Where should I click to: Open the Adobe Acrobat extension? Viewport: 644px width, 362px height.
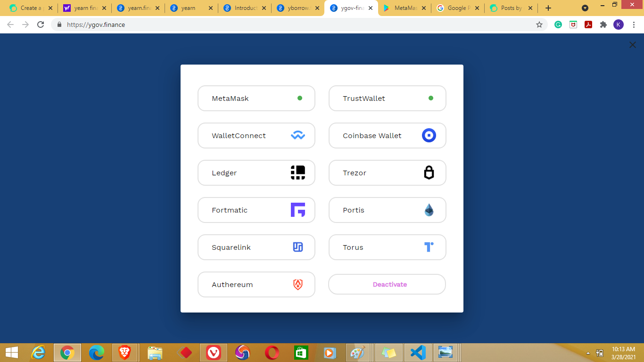pyautogui.click(x=588, y=25)
